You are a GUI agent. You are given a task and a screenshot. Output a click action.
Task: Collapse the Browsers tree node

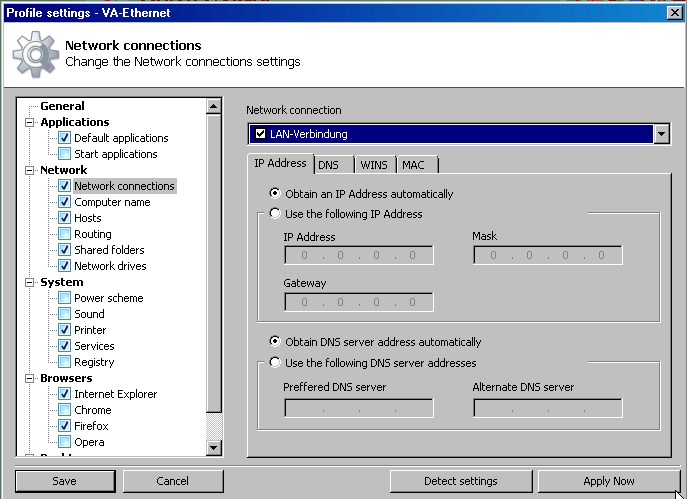coord(30,378)
